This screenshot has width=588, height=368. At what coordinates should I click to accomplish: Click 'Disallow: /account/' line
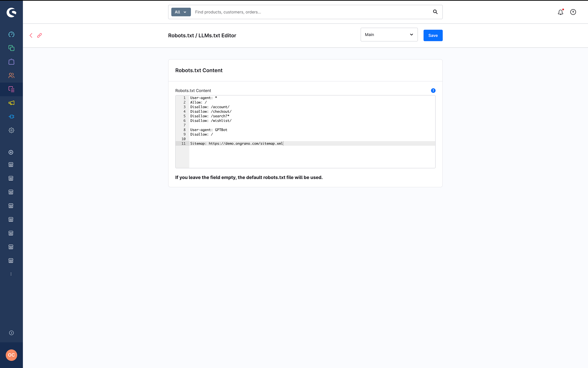pyautogui.click(x=210, y=107)
